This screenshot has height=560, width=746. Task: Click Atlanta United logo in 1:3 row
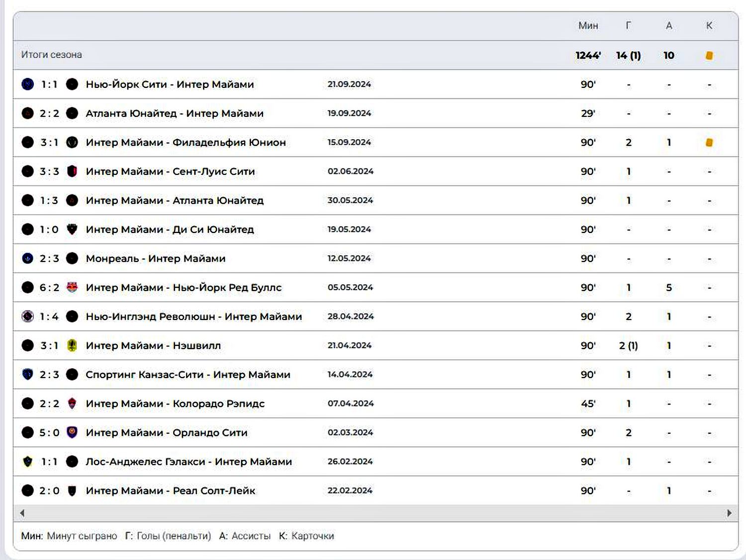(72, 200)
